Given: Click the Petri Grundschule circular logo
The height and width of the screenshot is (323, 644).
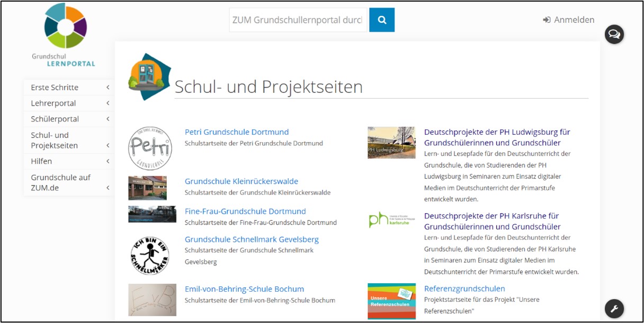Looking at the screenshot, I should (x=150, y=149).
